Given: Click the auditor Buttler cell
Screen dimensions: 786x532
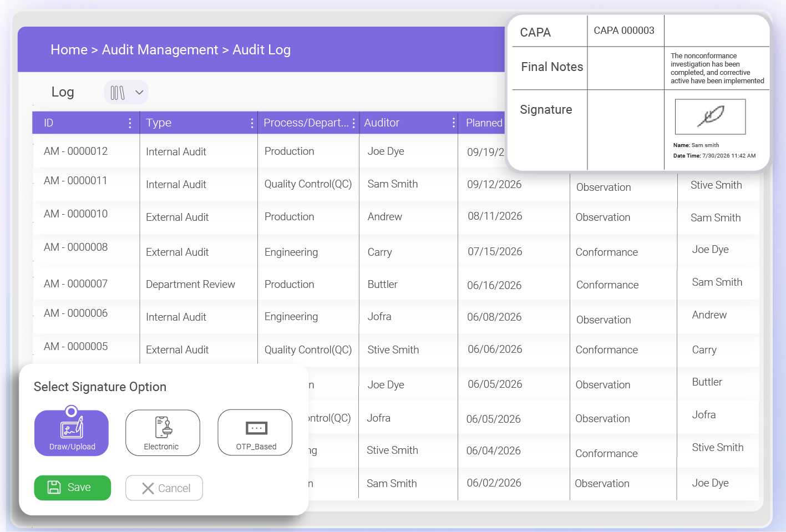Looking at the screenshot, I should (x=382, y=285).
